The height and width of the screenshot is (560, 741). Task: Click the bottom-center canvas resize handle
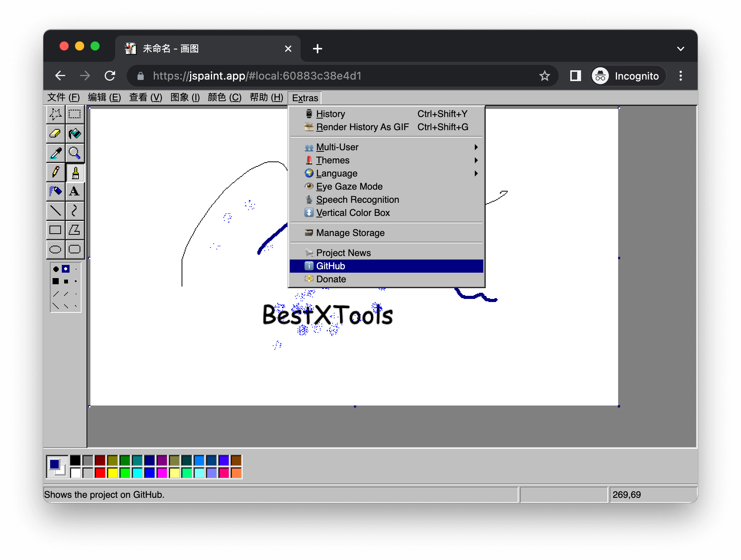point(355,406)
